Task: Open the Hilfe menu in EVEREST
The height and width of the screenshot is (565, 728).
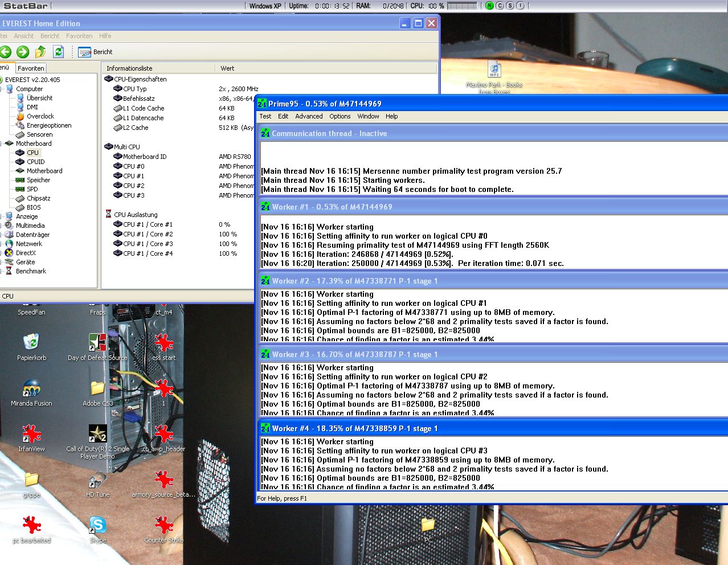Action: [x=105, y=36]
